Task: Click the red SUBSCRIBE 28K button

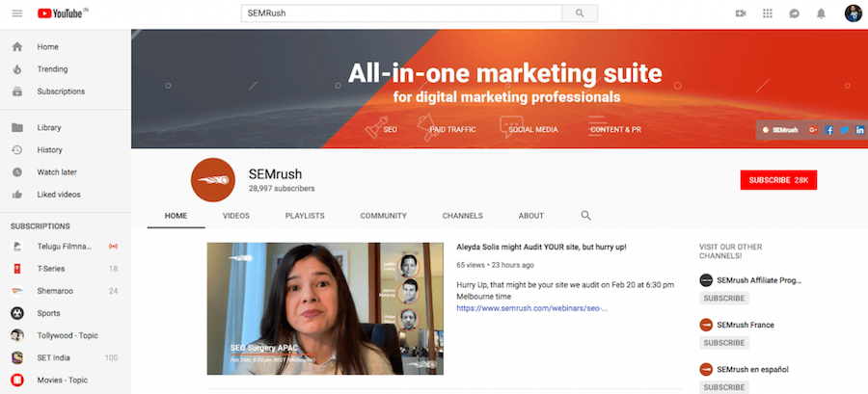Action: coord(778,180)
